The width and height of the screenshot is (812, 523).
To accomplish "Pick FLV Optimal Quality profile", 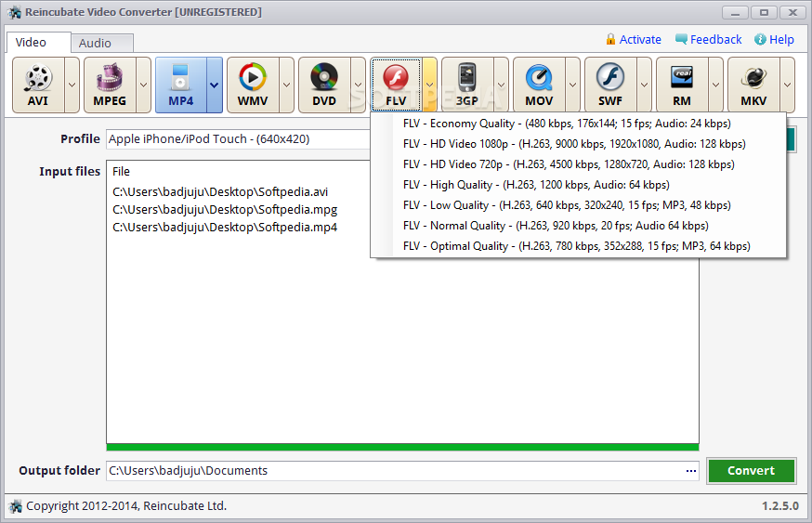I will tap(579, 246).
